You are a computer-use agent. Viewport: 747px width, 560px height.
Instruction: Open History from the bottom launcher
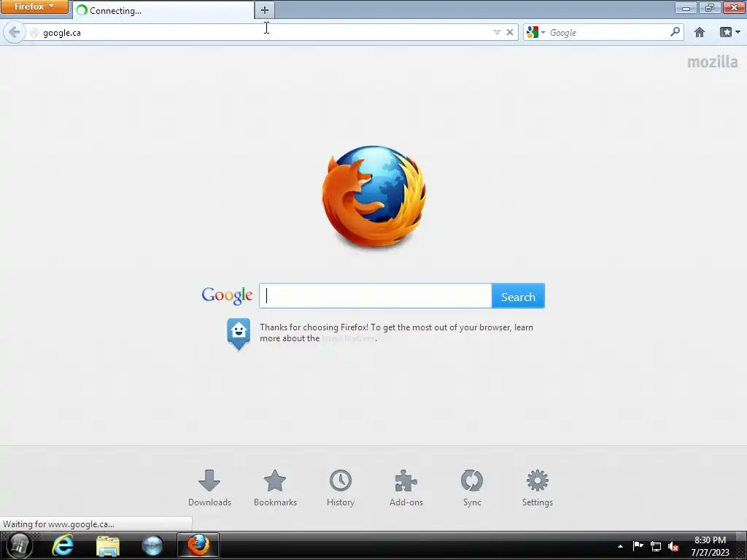click(341, 488)
